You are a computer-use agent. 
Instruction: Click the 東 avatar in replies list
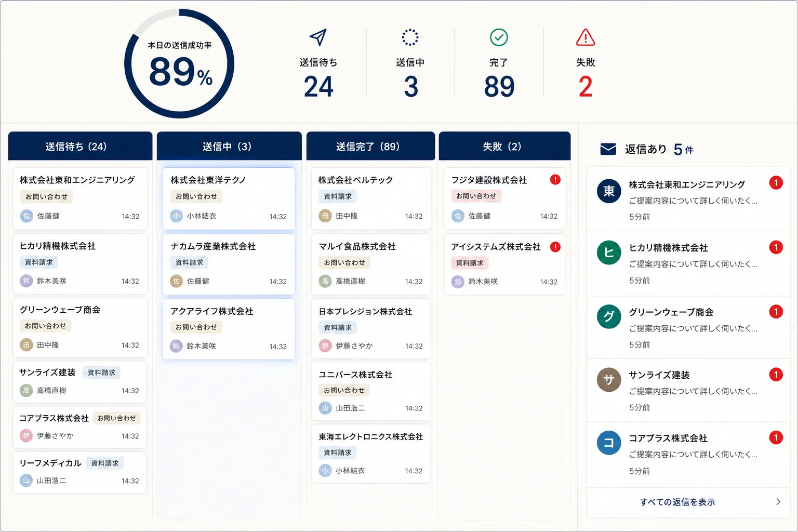pos(609,191)
